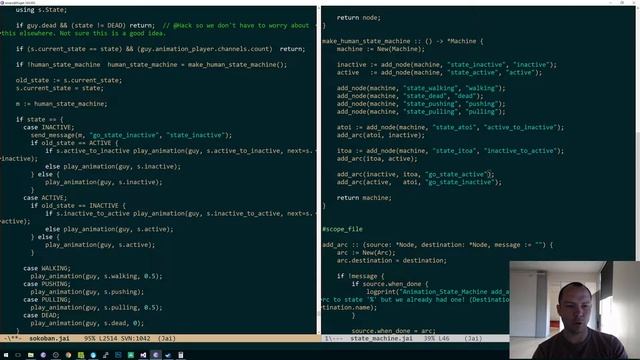Place cursor on 'case INACTIVE;' line

pyautogui.click(x=49, y=127)
